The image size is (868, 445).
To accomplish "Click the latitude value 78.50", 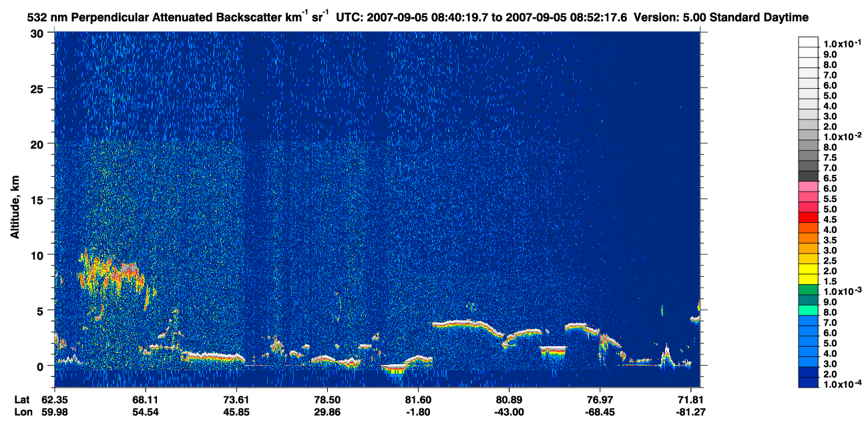I will tap(327, 399).
